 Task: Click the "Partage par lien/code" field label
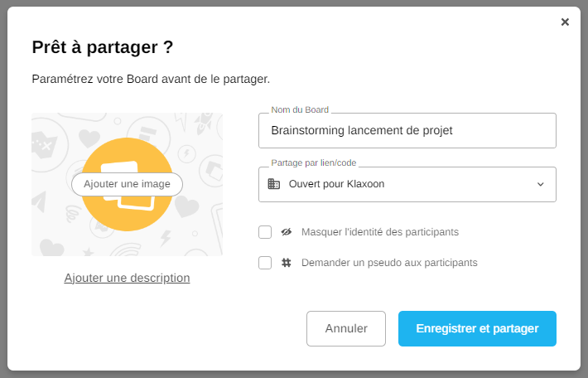(314, 162)
